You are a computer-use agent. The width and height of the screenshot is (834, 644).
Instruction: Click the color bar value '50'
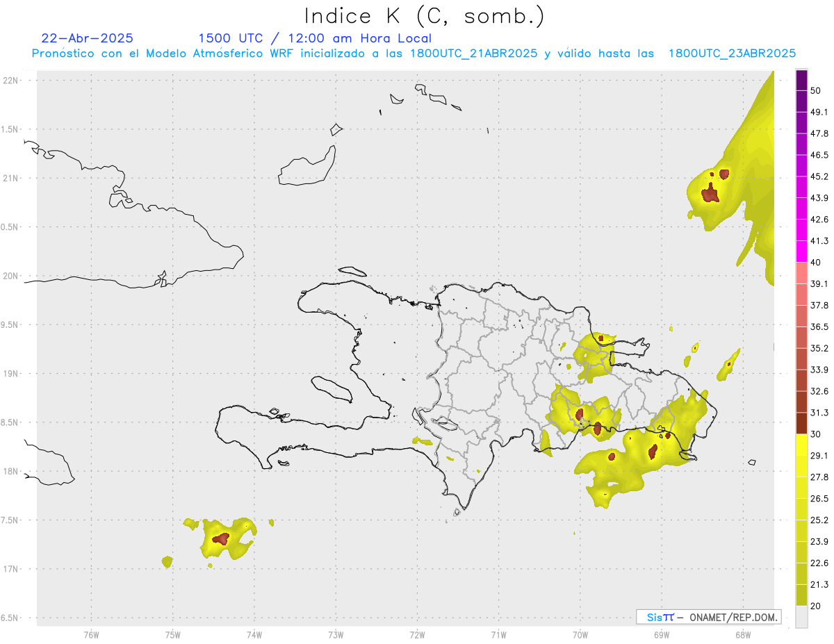[816, 91]
